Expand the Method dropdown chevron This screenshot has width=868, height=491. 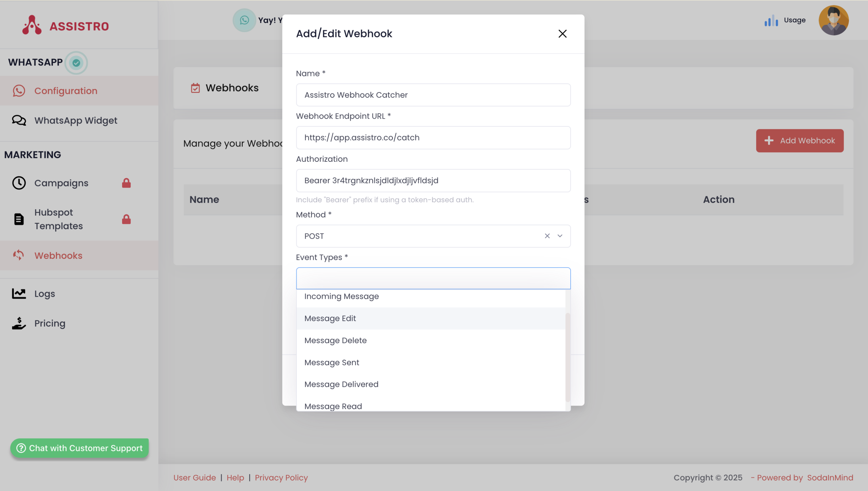[560, 236]
